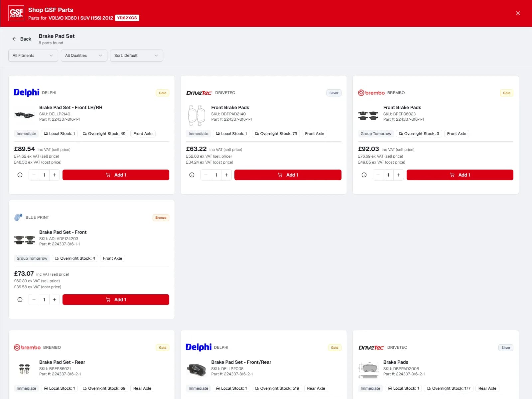Click Overnight Stock: 177 tag

tap(449, 388)
